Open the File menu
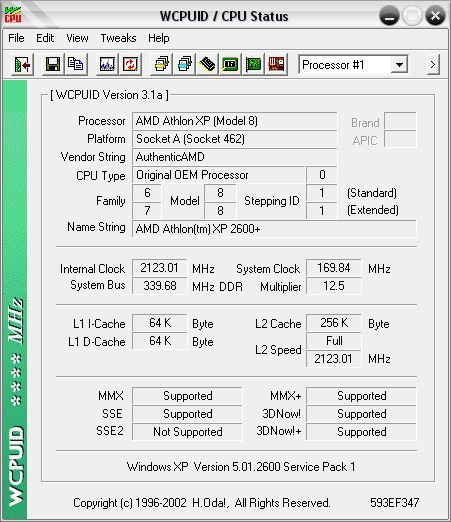451x522 pixels. (x=16, y=38)
